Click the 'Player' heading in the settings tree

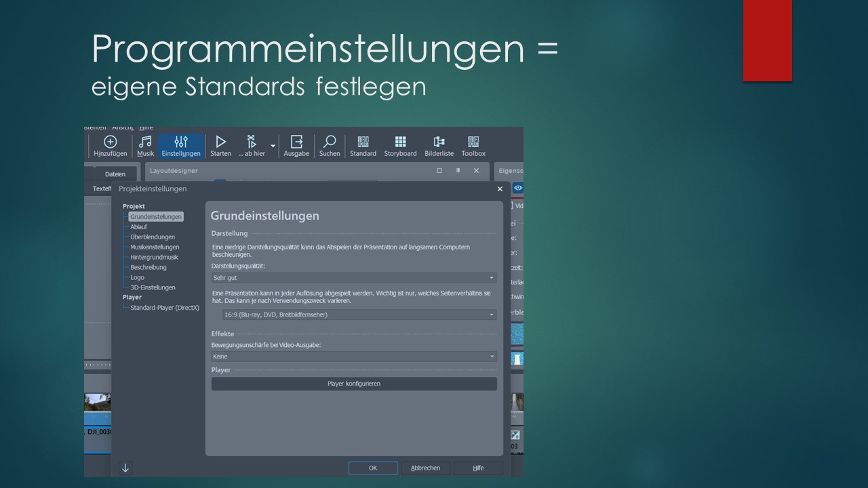(132, 298)
